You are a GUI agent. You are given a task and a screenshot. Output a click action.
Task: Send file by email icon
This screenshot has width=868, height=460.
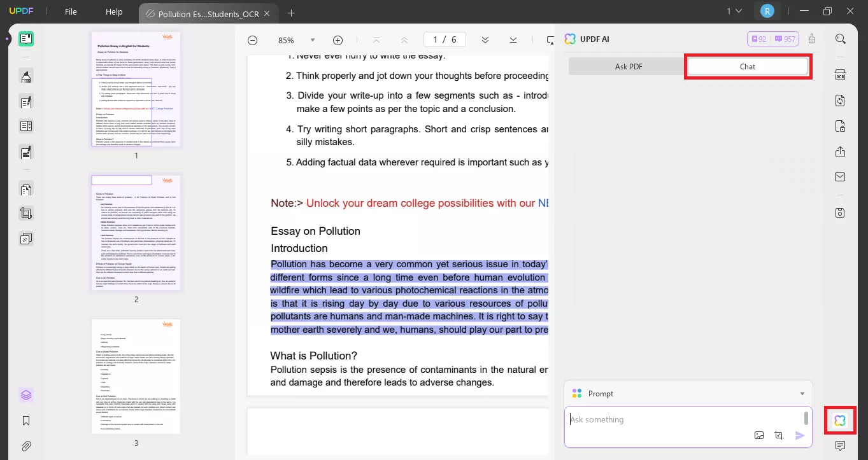click(x=841, y=176)
